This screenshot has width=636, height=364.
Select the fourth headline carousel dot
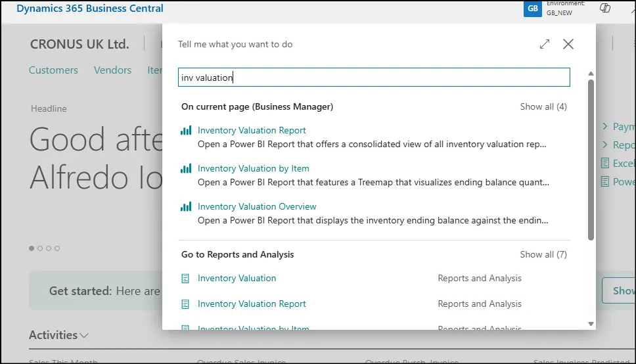point(57,248)
